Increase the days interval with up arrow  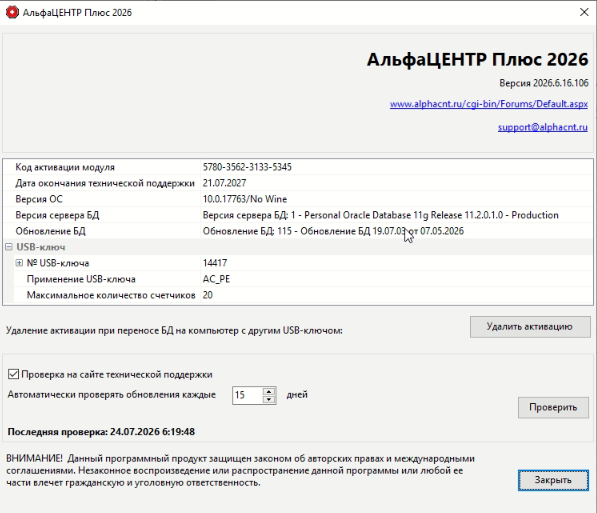[x=269, y=391]
